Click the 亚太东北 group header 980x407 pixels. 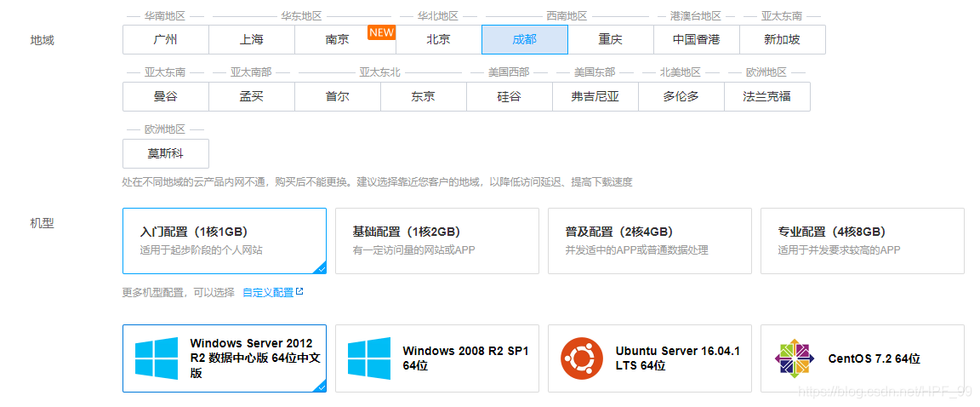coord(380,72)
